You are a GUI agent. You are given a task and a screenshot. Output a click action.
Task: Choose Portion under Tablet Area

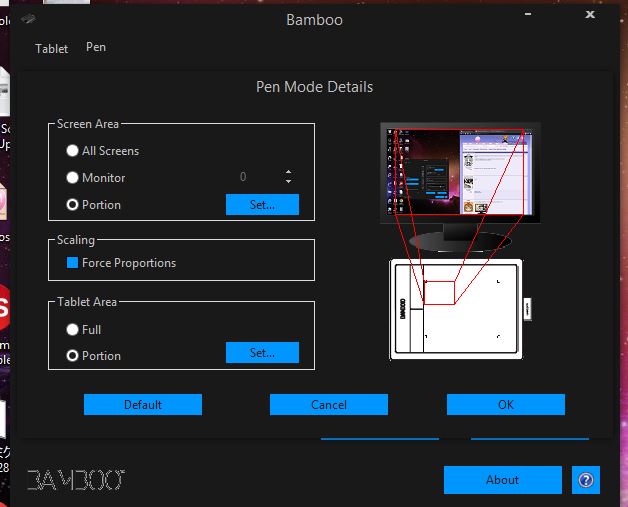pyautogui.click(x=72, y=356)
